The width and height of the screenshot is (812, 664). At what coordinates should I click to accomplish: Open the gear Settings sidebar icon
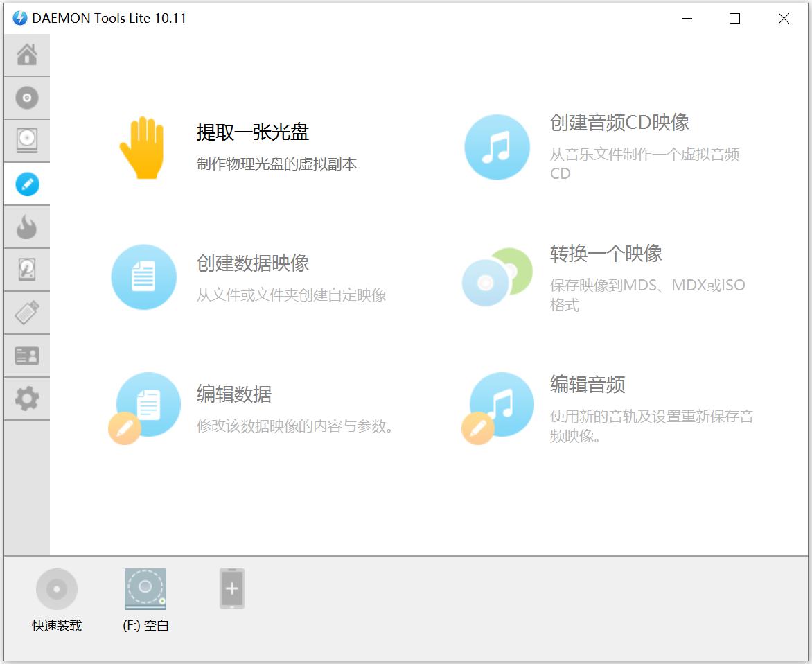[x=27, y=399]
